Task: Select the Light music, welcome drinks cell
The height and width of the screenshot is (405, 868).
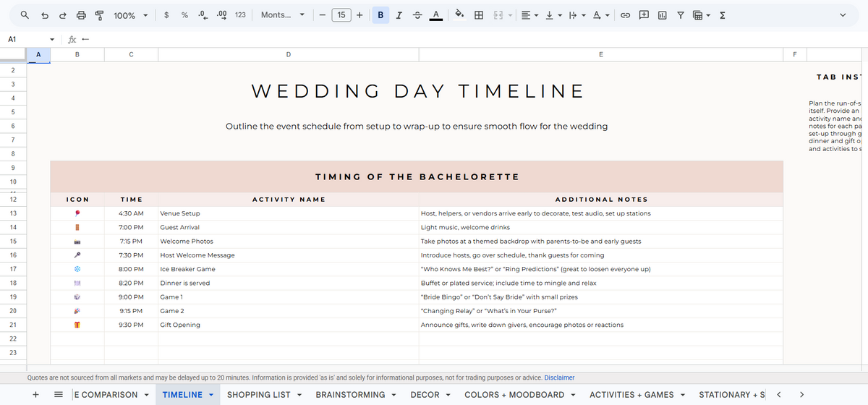Action: click(x=601, y=227)
